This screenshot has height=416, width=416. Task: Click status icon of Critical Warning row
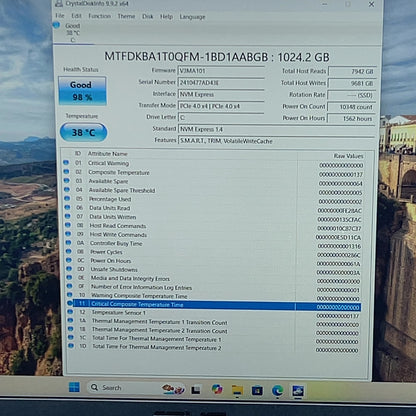click(x=66, y=163)
